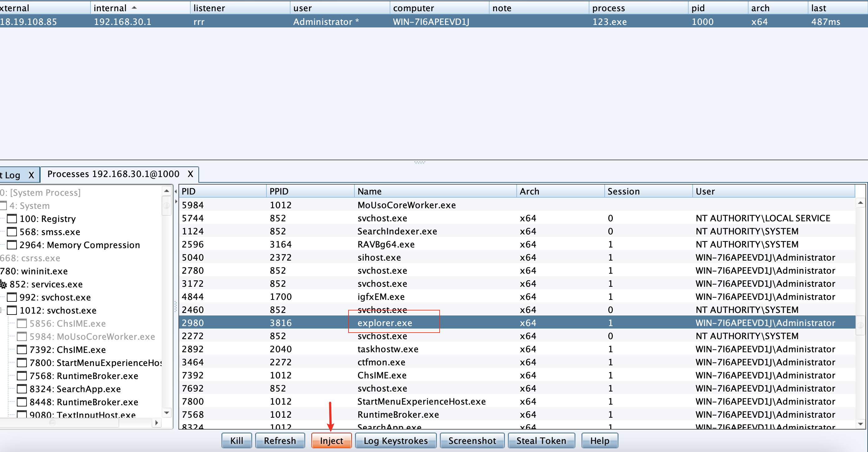This screenshot has height=452, width=868.
Task: Sort sessions by internal column
Action: click(140, 8)
